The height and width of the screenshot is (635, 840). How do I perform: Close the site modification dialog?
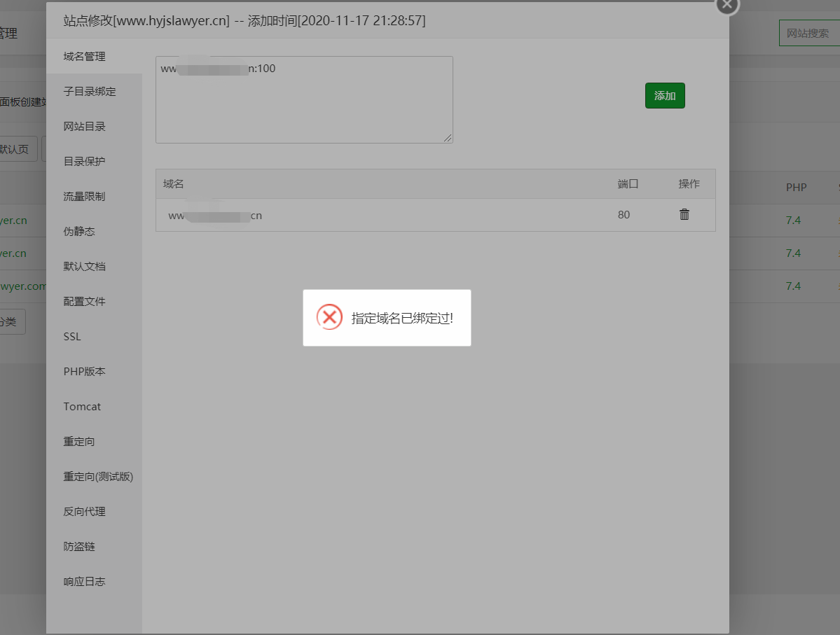(x=727, y=6)
